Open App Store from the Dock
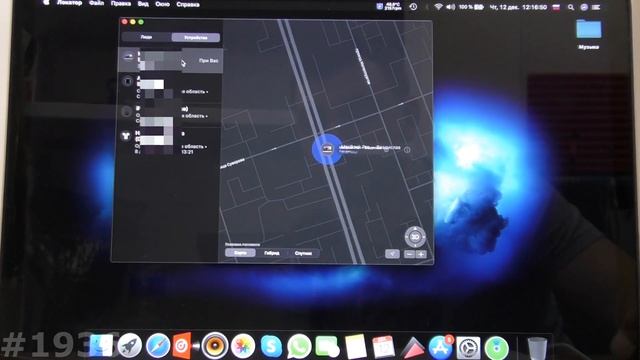 click(x=440, y=346)
